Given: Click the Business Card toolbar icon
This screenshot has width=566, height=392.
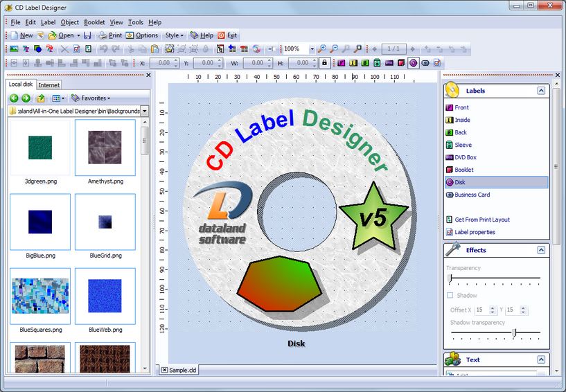Looking at the screenshot, I should click(425, 63).
